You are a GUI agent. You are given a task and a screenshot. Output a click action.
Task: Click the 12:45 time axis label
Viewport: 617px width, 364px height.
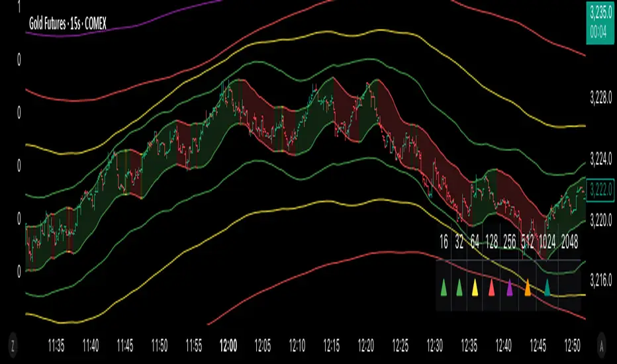pos(538,346)
